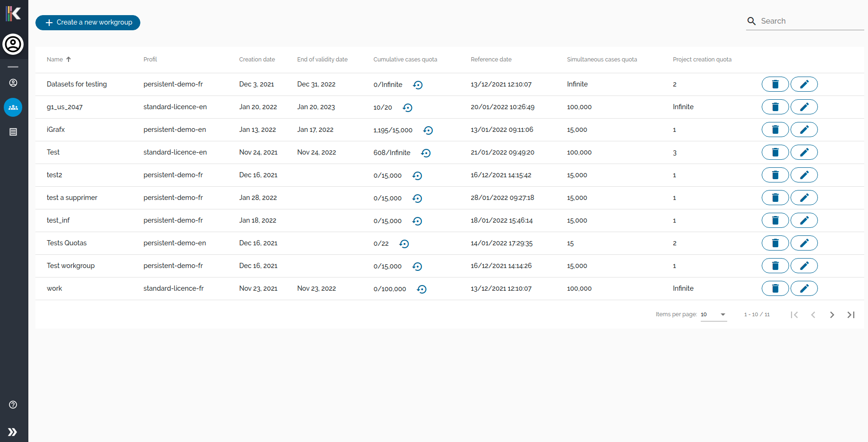Delete test a supprimer workgroup
This screenshot has height=442, width=868.
775,198
